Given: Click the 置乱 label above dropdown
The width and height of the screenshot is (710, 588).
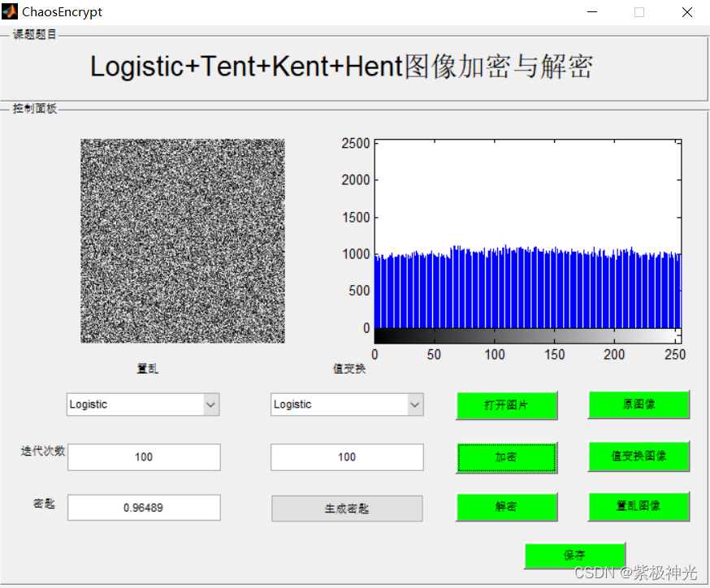Looking at the screenshot, I should pyautogui.click(x=148, y=369).
